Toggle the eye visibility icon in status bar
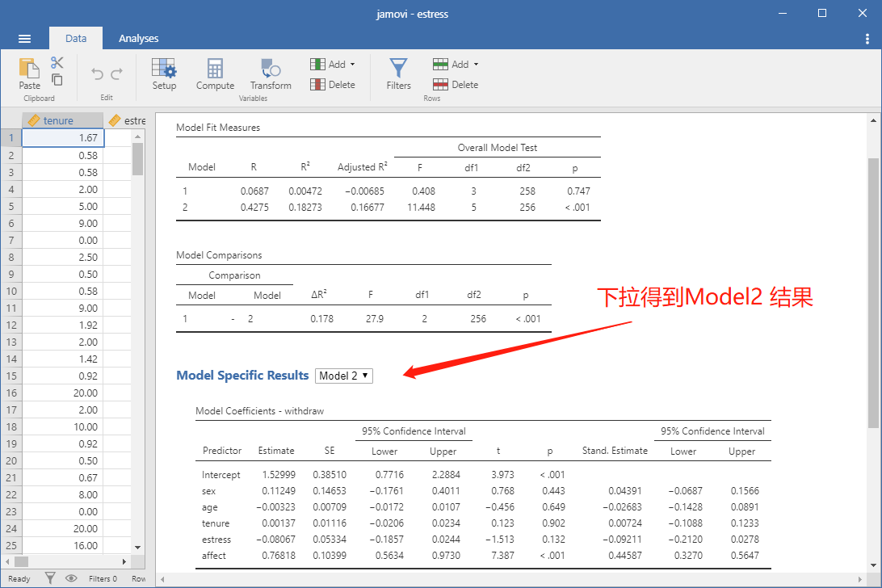The image size is (882, 588). coord(71,577)
